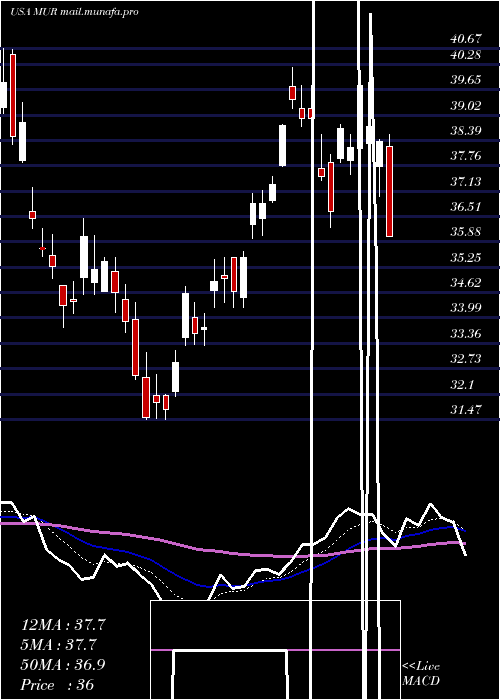This screenshot has width=500, height=700.
Task: Click the last large red candlestick
Action: pyautogui.click(x=390, y=191)
